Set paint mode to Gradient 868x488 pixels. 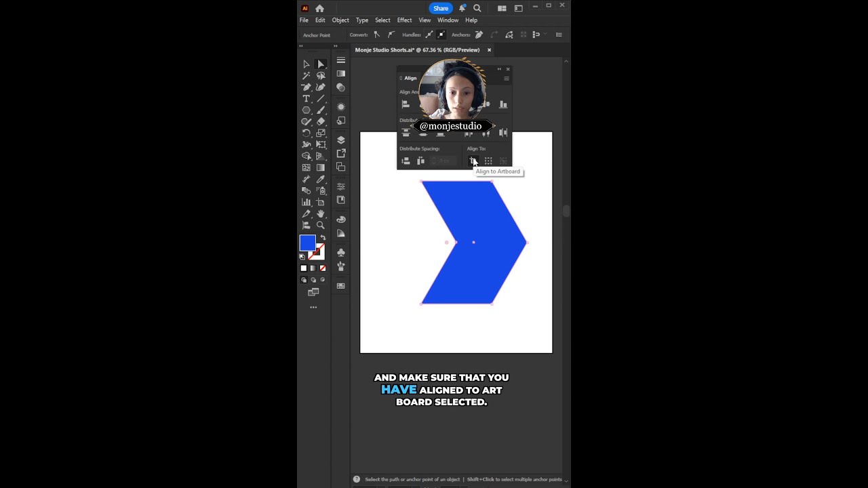(313, 268)
